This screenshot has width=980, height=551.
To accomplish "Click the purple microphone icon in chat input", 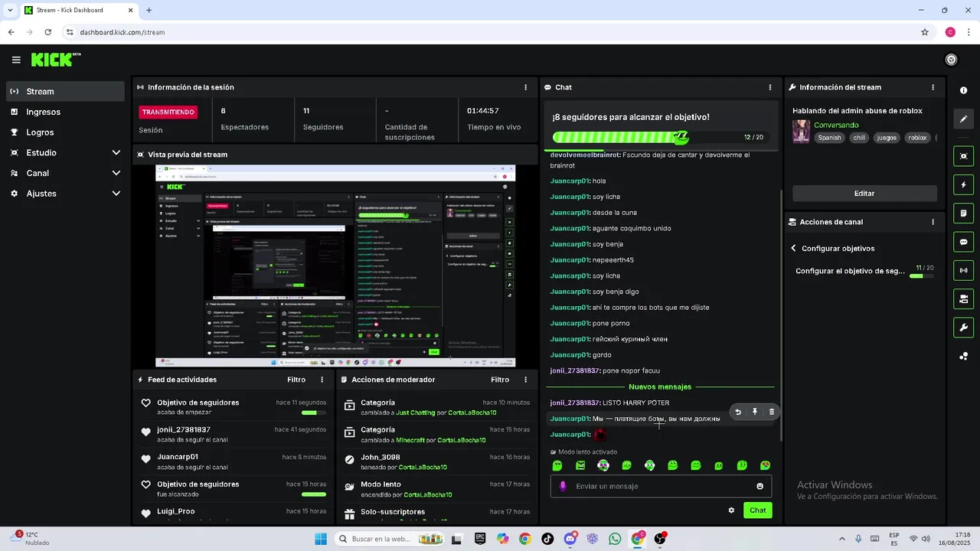I will [563, 486].
